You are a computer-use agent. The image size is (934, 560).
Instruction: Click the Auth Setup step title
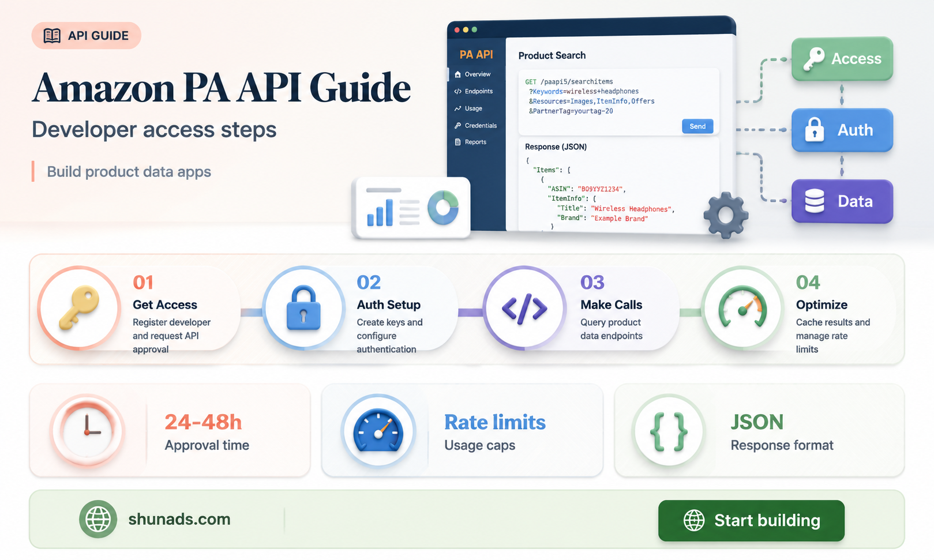click(x=389, y=305)
